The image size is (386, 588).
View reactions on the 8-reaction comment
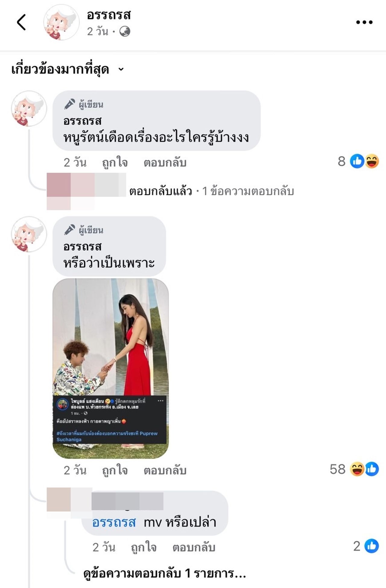pos(358,161)
